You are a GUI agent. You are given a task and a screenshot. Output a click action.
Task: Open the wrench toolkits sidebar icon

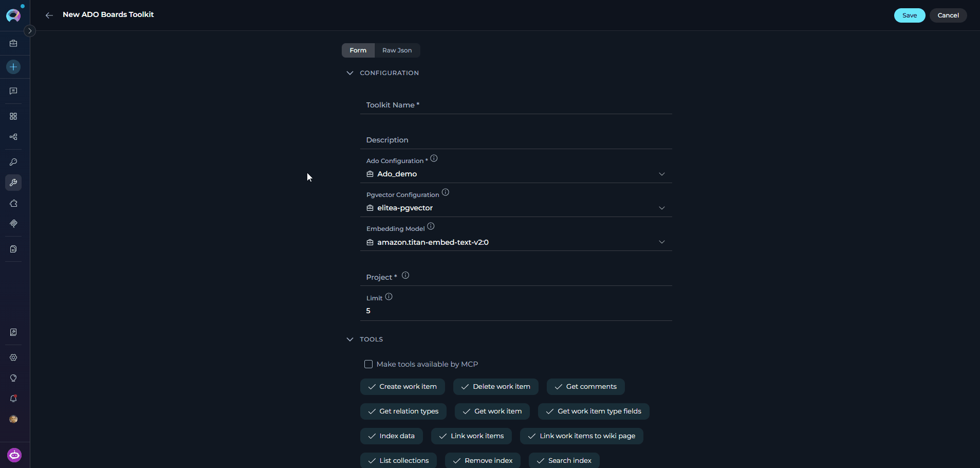(13, 183)
